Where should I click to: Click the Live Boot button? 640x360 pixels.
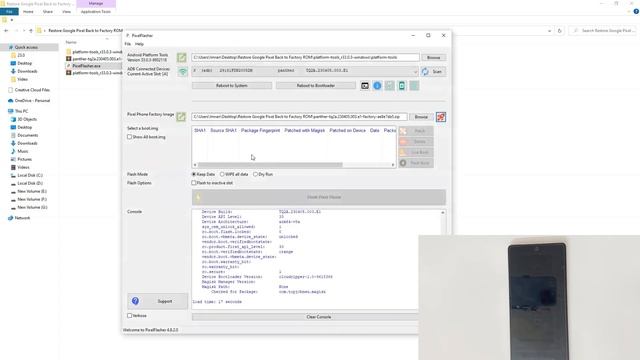click(x=416, y=152)
